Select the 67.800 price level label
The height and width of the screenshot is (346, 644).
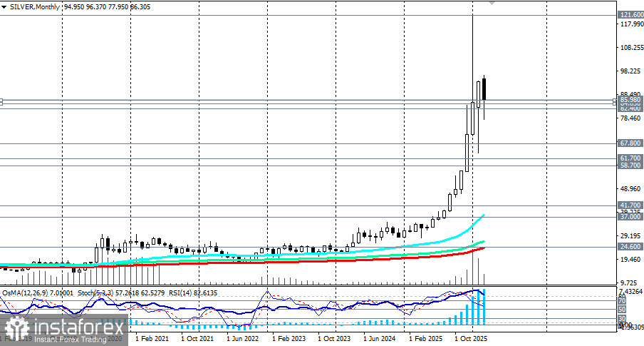click(630, 143)
